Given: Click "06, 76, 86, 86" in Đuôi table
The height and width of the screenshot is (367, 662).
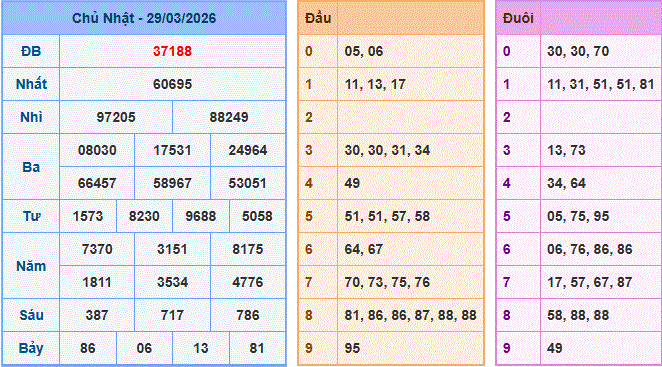Looking at the screenshot, I should pyautogui.click(x=590, y=249).
